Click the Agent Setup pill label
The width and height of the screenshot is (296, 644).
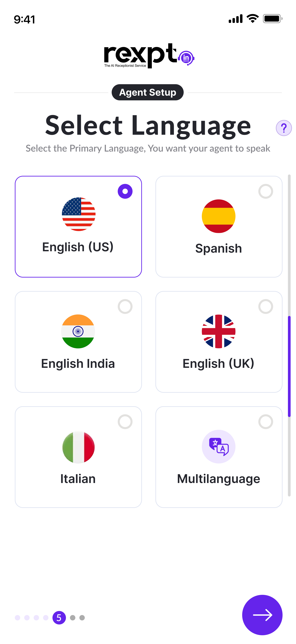(x=147, y=92)
